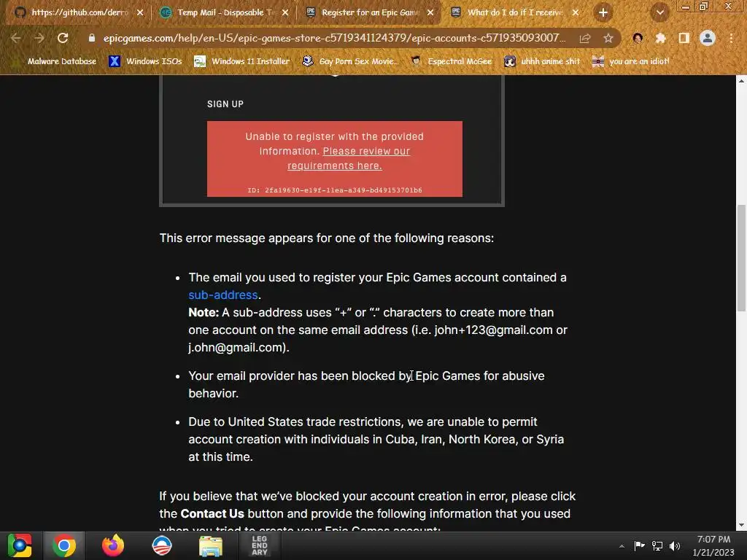This screenshot has width=747, height=560.
Task: Click the scrollbar up arrow
Action: [x=741, y=81]
